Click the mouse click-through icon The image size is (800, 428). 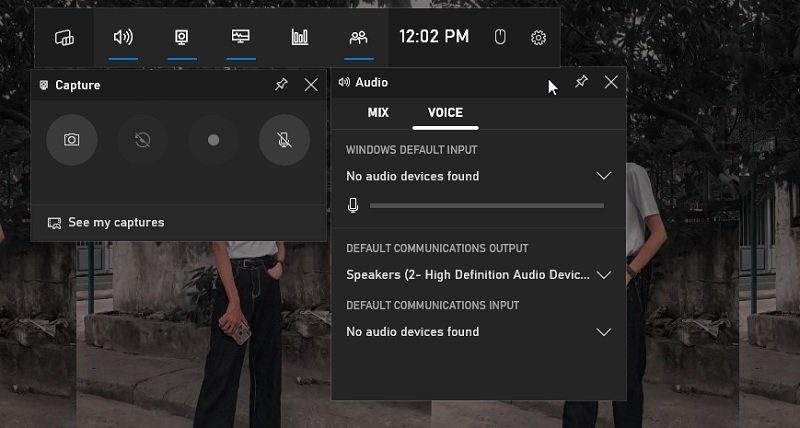point(501,38)
